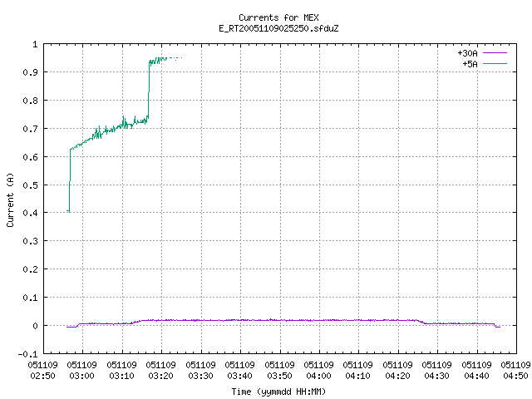Click the x-axis tick label 04:50
This screenshot has height=399, width=532.
[516, 376]
